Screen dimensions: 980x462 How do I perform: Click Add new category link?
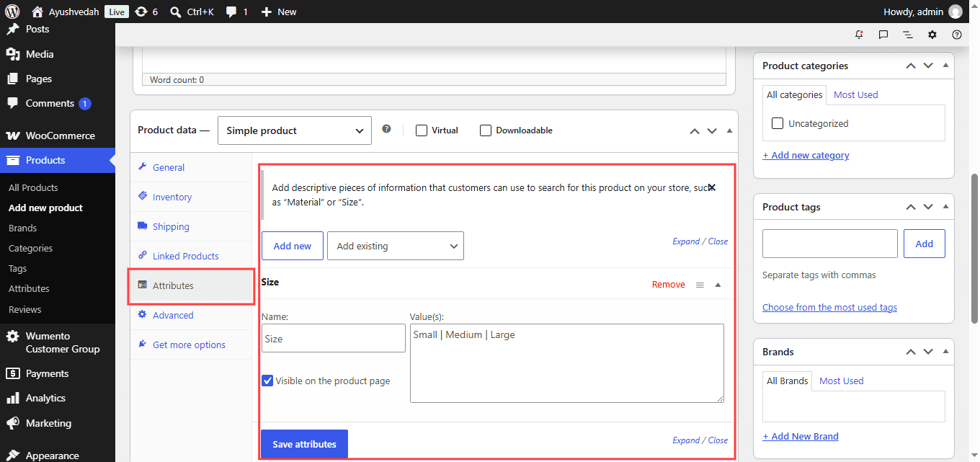click(x=806, y=155)
